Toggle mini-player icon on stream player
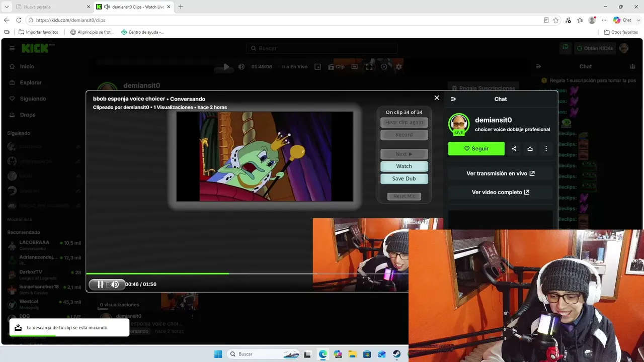Viewport: 644px width, 362px height. (x=317, y=66)
